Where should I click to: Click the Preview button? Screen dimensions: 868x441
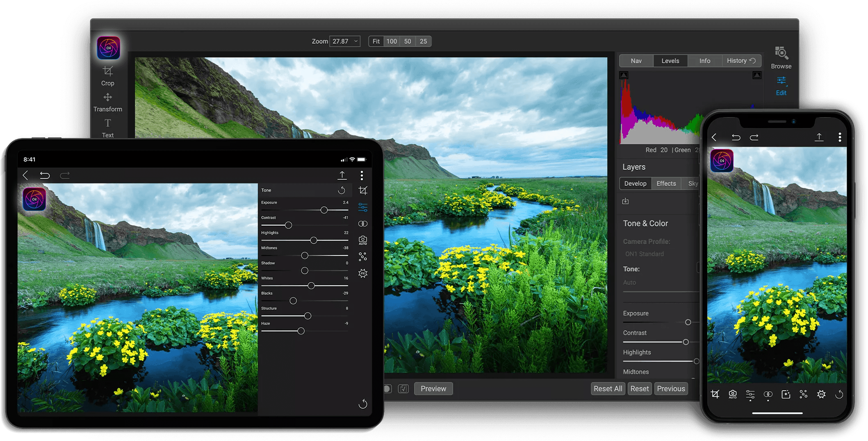[433, 388]
